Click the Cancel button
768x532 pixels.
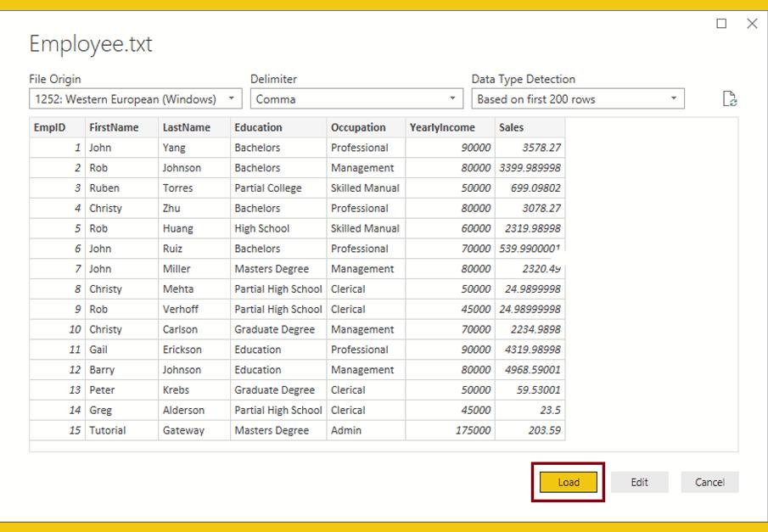(x=709, y=483)
